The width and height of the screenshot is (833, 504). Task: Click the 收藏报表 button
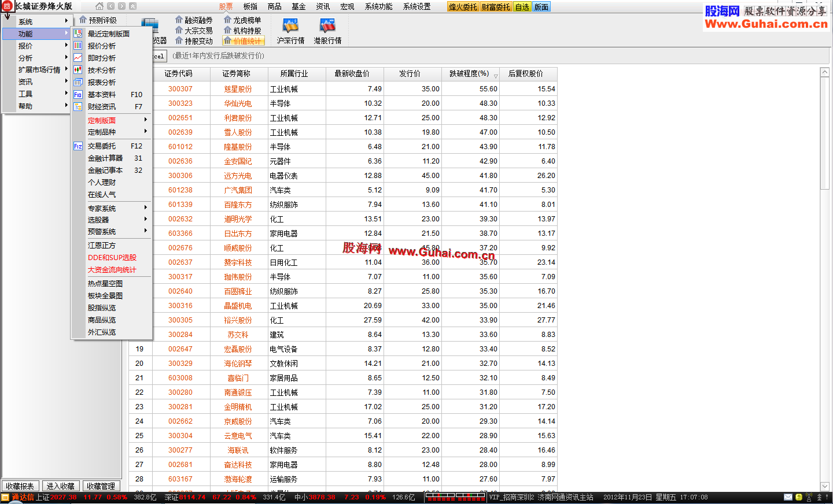(20, 486)
